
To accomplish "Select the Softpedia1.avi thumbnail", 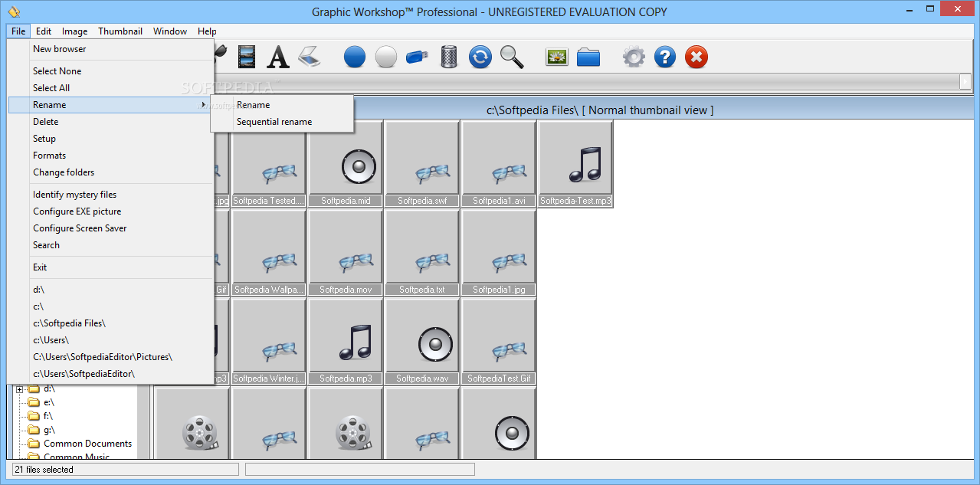I will pyautogui.click(x=499, y=164).
